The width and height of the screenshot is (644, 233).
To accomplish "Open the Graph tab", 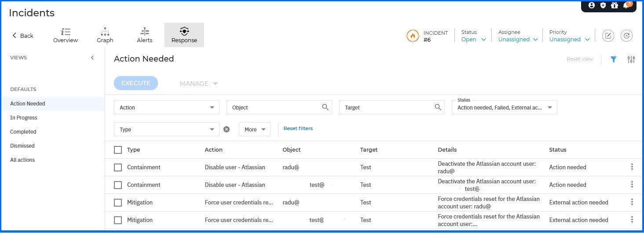I will 105,35.
